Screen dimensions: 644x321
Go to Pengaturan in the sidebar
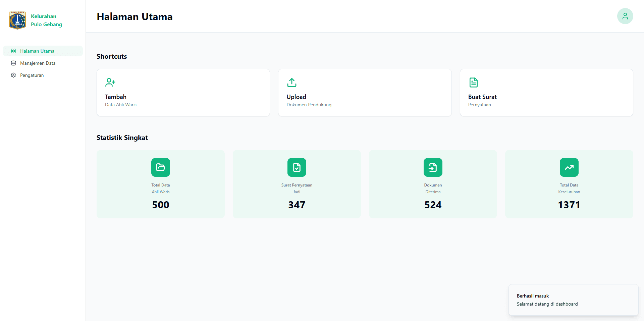point(32,75)
